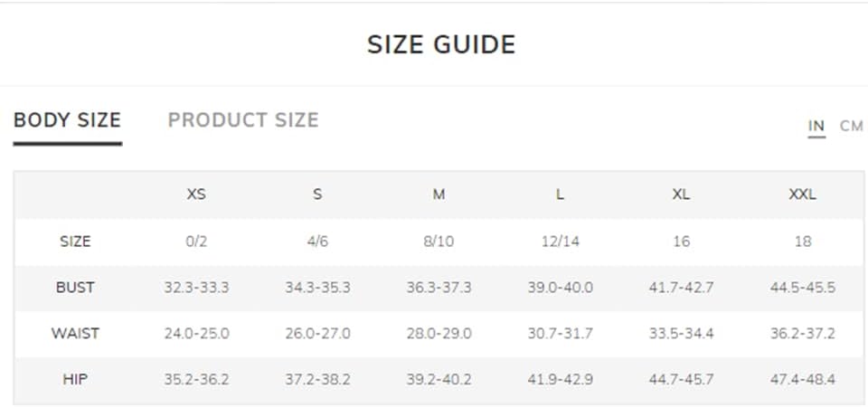This screenshot has height=407, width=868.
Task: Switch to the PRODUCT SIZE tab
Action: click(243, 120)
